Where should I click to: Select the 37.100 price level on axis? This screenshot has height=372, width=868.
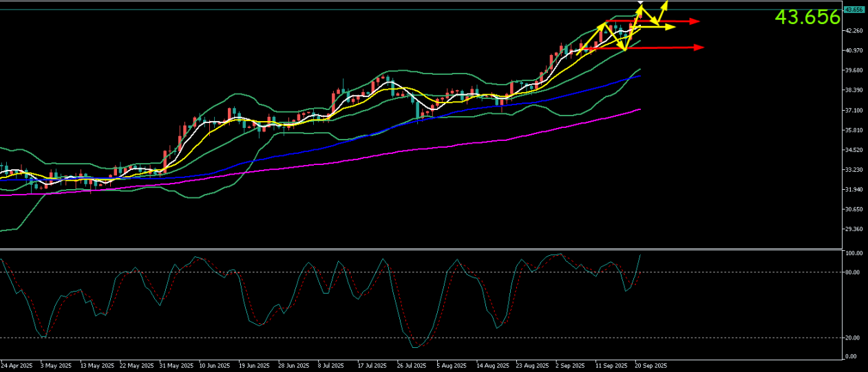854,110
